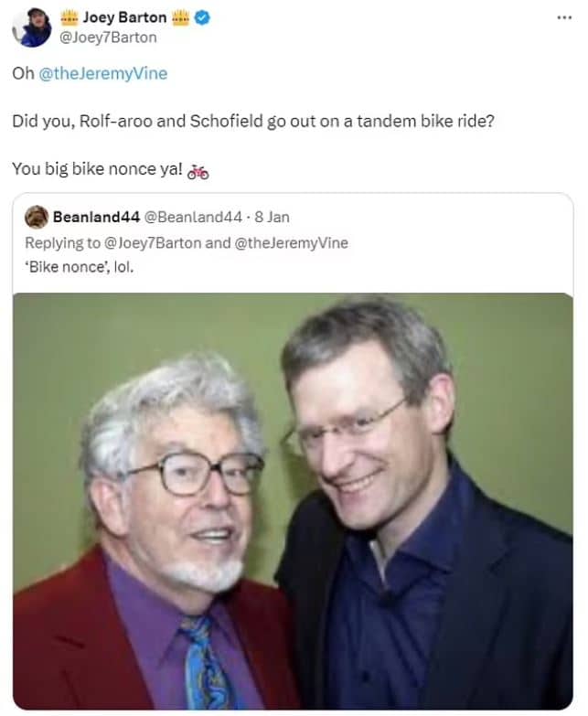The width and height of the screenshot is (588, 716).
Task: Click @Joey7Barton in the Replying to line
Action: 153,242
